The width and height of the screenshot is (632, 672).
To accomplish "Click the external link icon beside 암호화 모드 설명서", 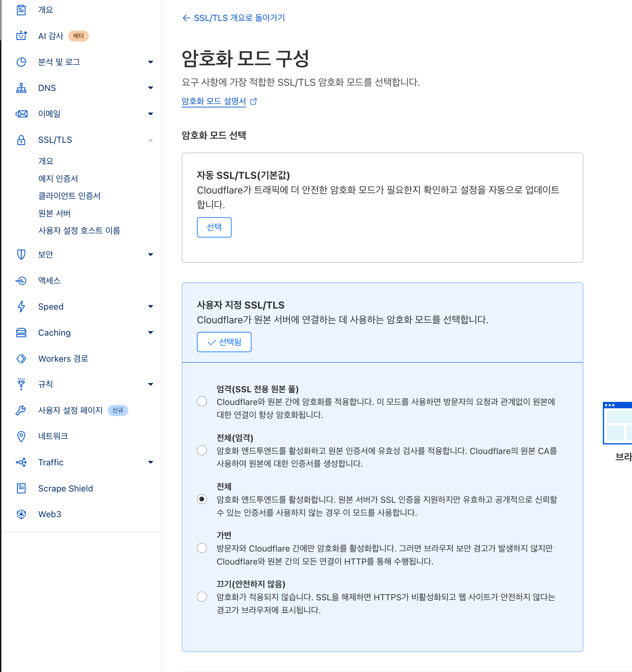I will coord(254,101).
